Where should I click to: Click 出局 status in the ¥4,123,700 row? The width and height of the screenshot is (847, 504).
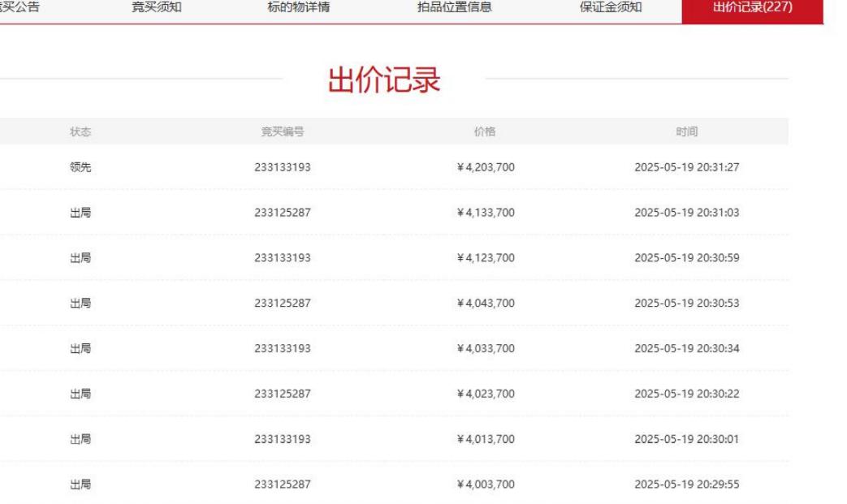[80, 258]
